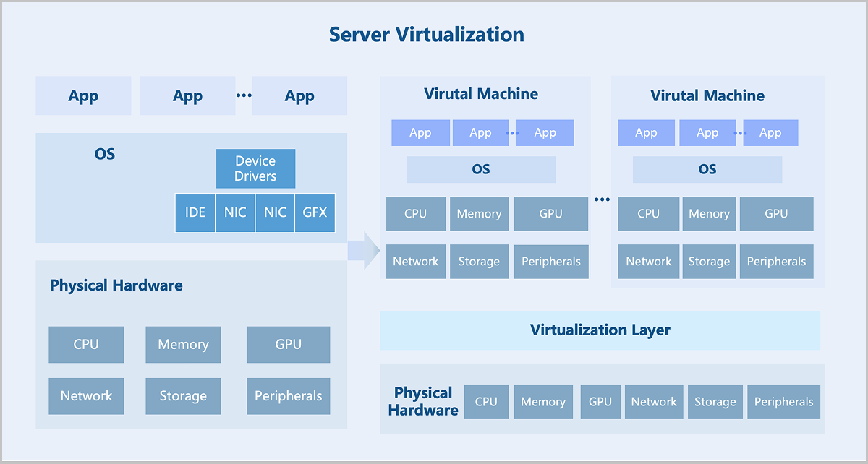868x464 pixels.
Task: Click the large CPU box under left Physical Hardware
Action: click(x=86, y=345)
